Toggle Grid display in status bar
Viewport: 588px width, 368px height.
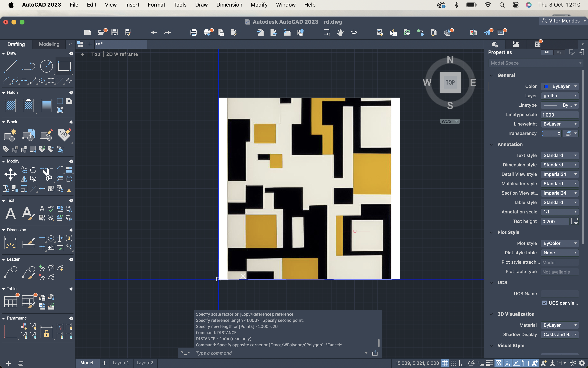click(445, 363)
